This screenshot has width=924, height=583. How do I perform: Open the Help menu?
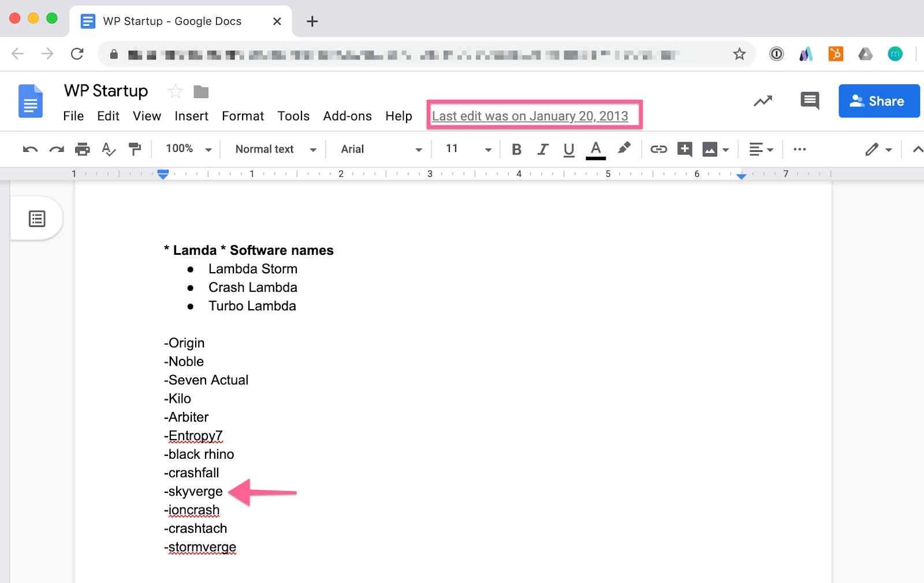click(x=398, y=116)
